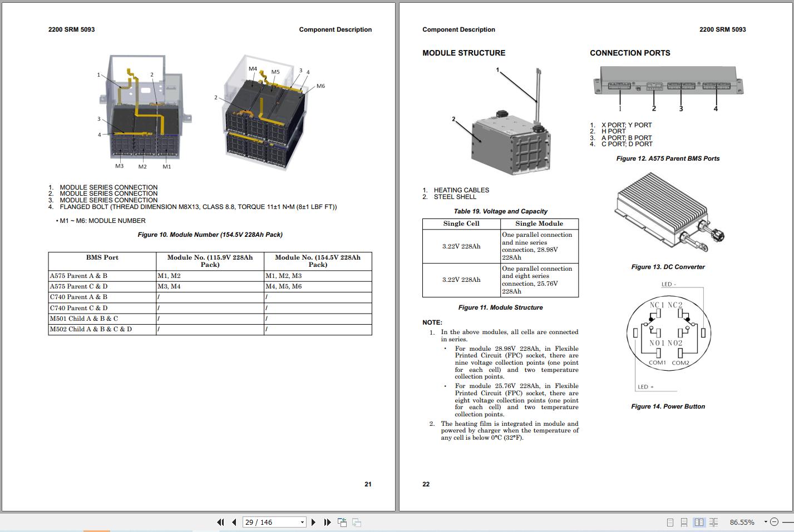Image resolution: width=794 pixels, height=532 pixels.
Task: Click the C PORT; D PORT legend item
Action: [627, 144]
